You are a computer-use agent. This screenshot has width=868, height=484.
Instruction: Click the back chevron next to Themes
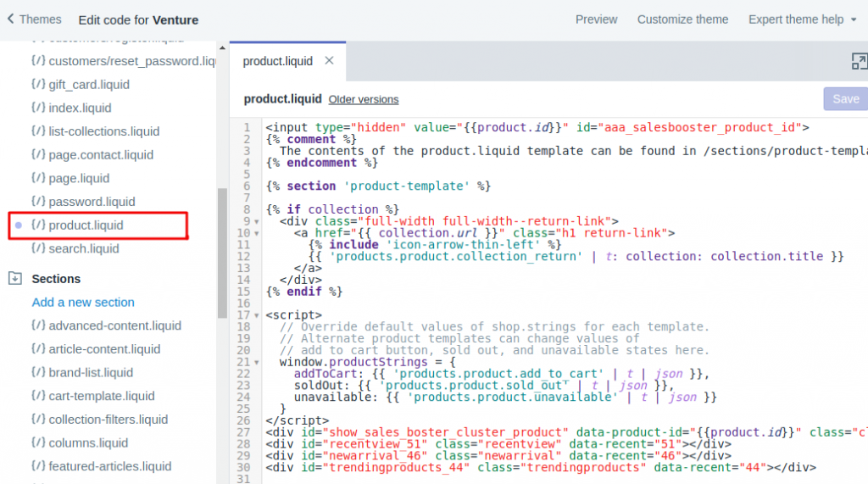[x=10, y=19]
